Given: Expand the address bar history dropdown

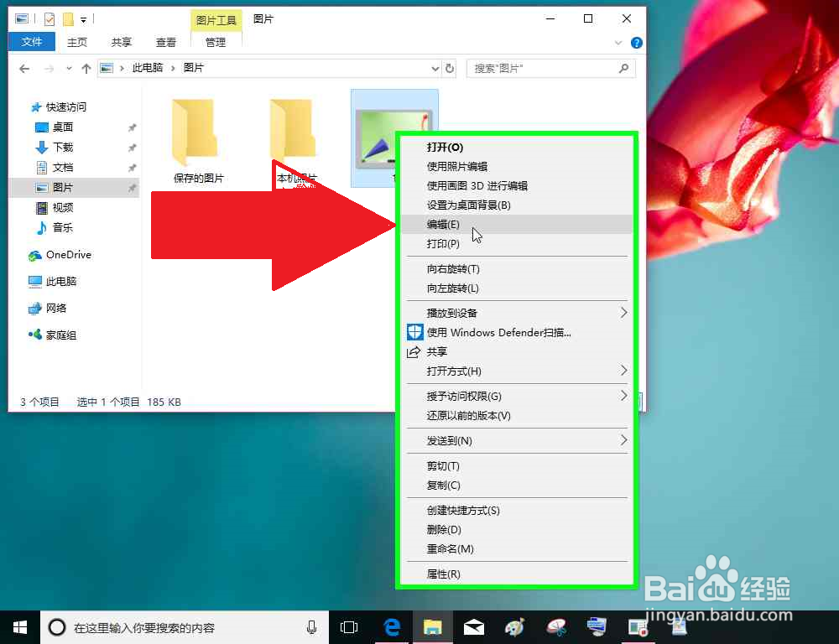Looking at the screenshot, I should (x=435, y=69).
